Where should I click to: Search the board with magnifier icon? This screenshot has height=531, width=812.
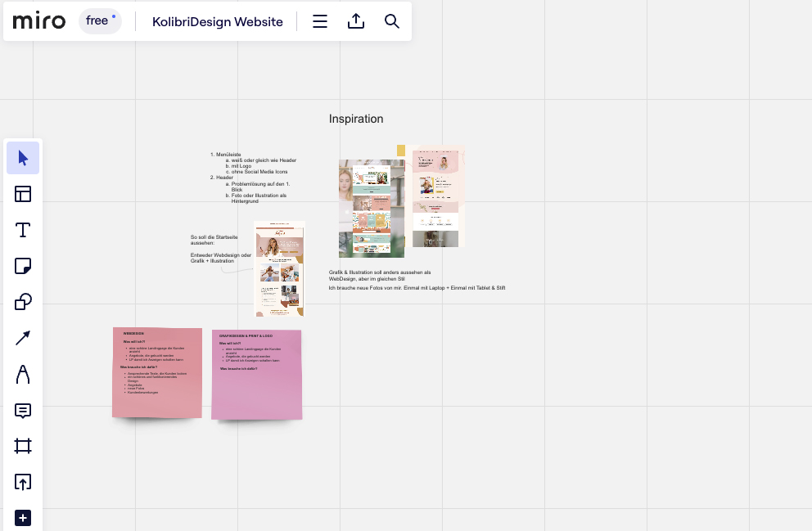[x=392, y=22]
